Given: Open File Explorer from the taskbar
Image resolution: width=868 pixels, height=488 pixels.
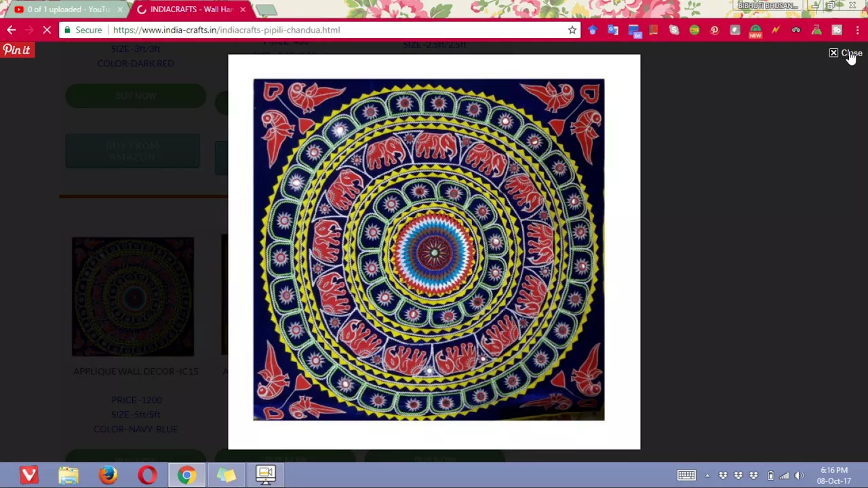Looking at the screenshot, I should (x=68, y=475).
